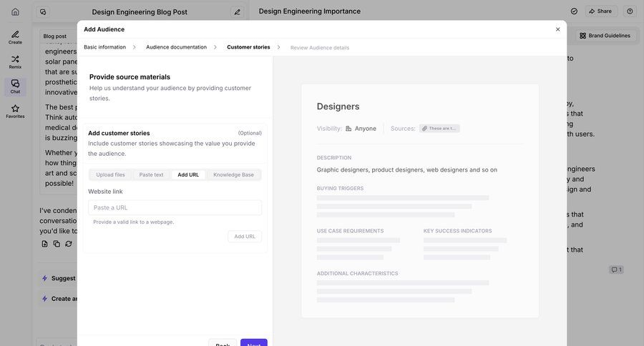Close the Add Audience dialog

557,29
